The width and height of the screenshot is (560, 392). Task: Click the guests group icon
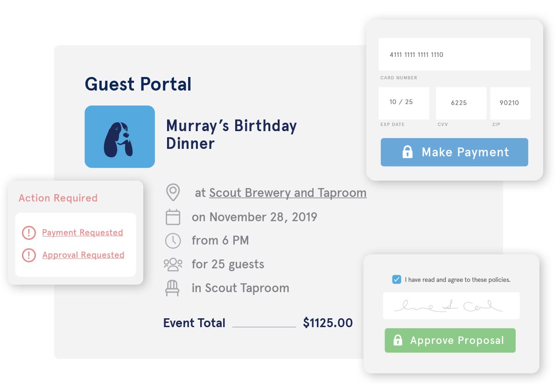[173, 265]
